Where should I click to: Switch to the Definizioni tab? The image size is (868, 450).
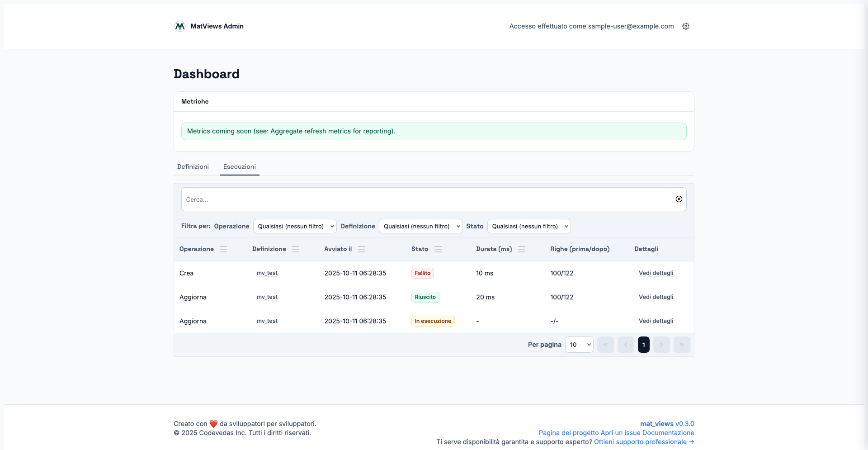pyautogui.click(x=193, y=166)
